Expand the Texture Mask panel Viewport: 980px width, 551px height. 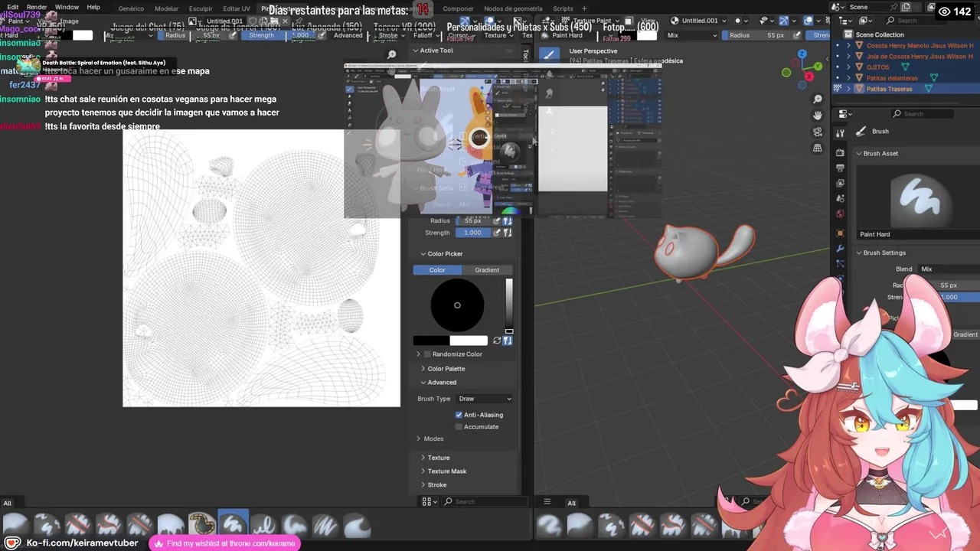pos(423,471)
